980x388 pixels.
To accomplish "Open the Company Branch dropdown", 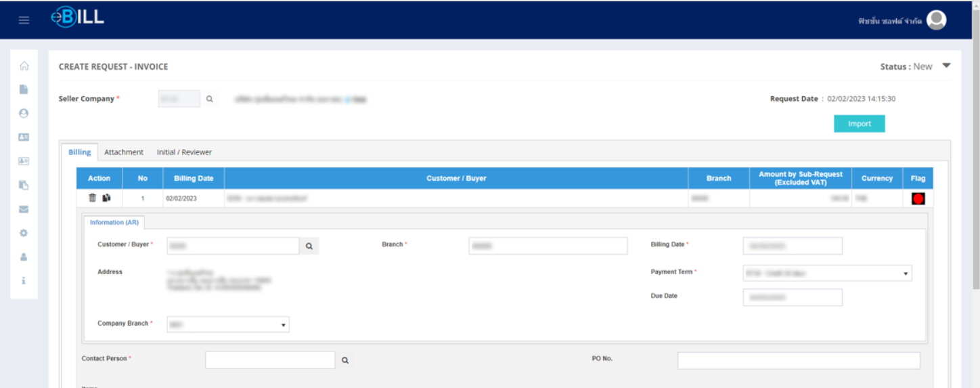I will pyautogui.click(x=227, y=325).
